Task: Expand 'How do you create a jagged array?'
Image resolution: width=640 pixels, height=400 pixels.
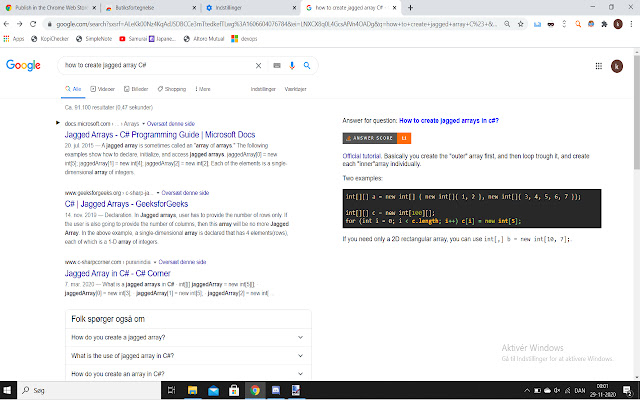Action: [188, 338]
